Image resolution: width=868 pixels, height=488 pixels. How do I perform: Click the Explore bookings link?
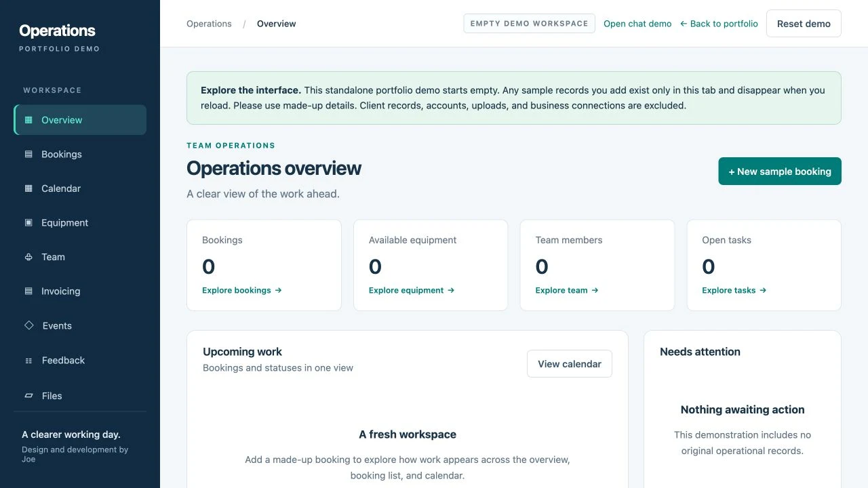[242, 290]
